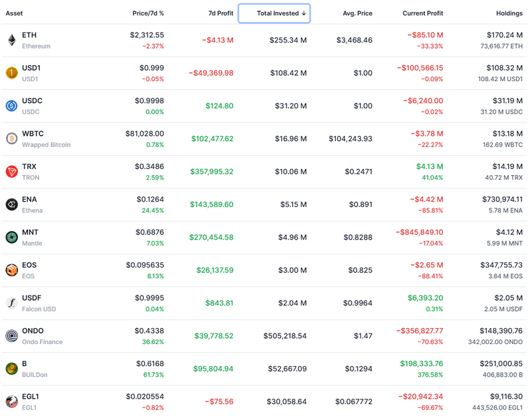Select WBTC price $81,028.00

pos(144,134)
